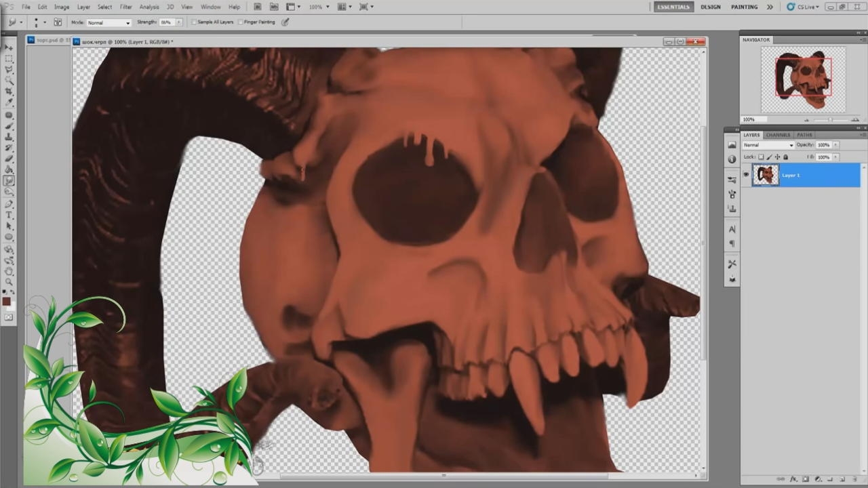Select the Path Selection tool
Image resolution: width=868 pixels, height=488 pixels.
coord(9,226)
